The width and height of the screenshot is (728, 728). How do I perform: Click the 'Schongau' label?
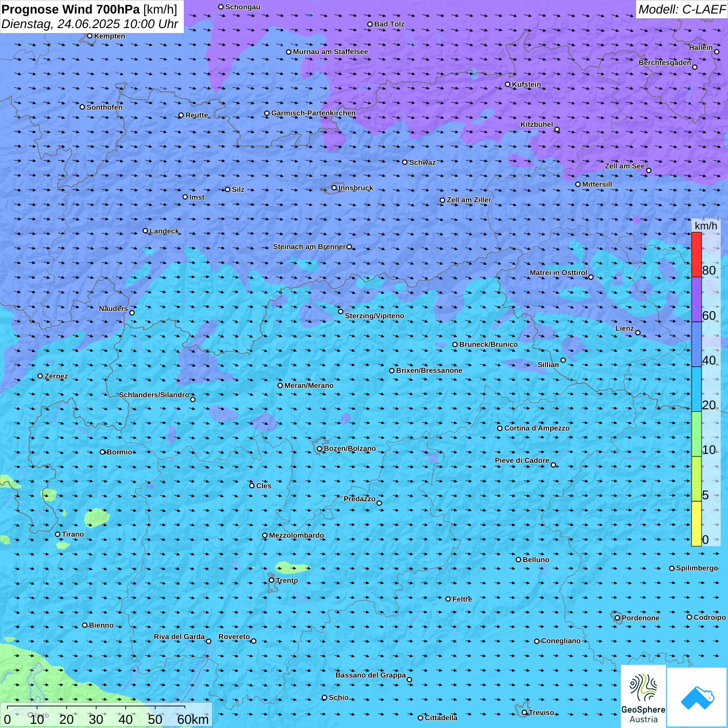pyautogui.click(x=242, y=7)
